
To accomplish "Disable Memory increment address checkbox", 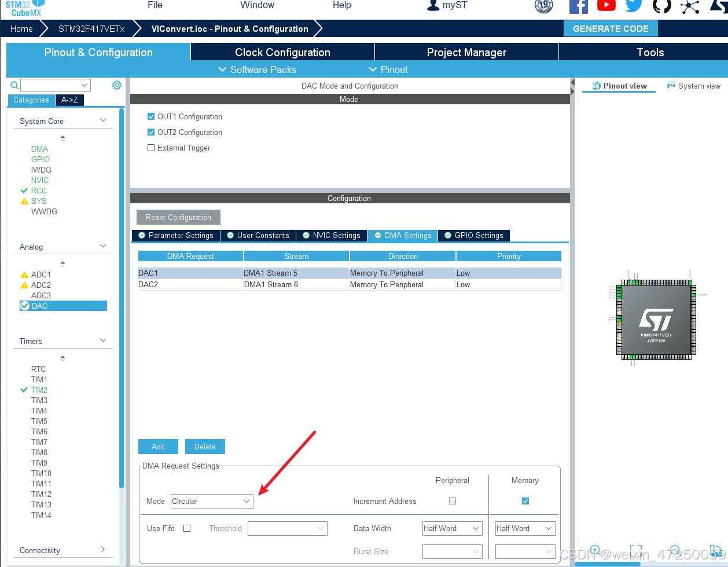I will click(x=525, y=501).
